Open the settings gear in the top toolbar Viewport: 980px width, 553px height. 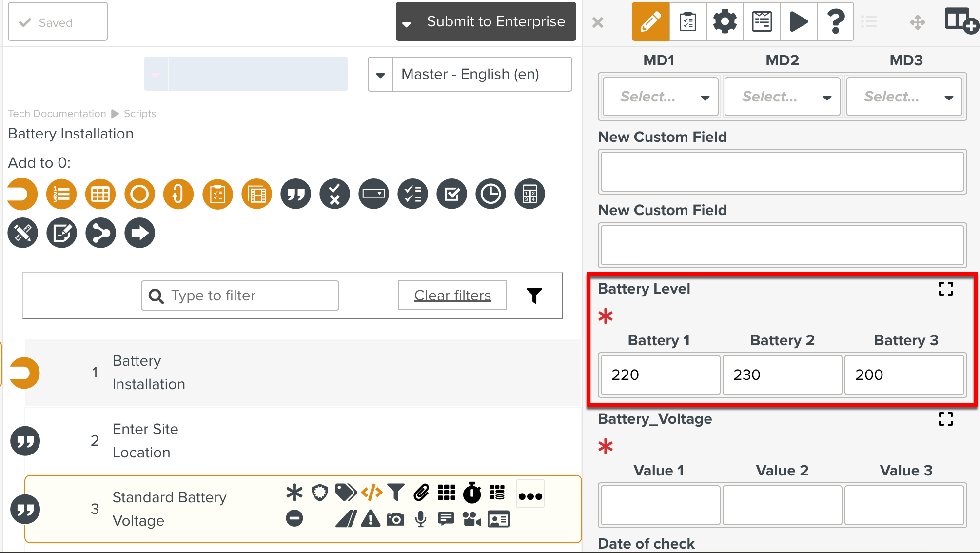[x=725, y=21]
